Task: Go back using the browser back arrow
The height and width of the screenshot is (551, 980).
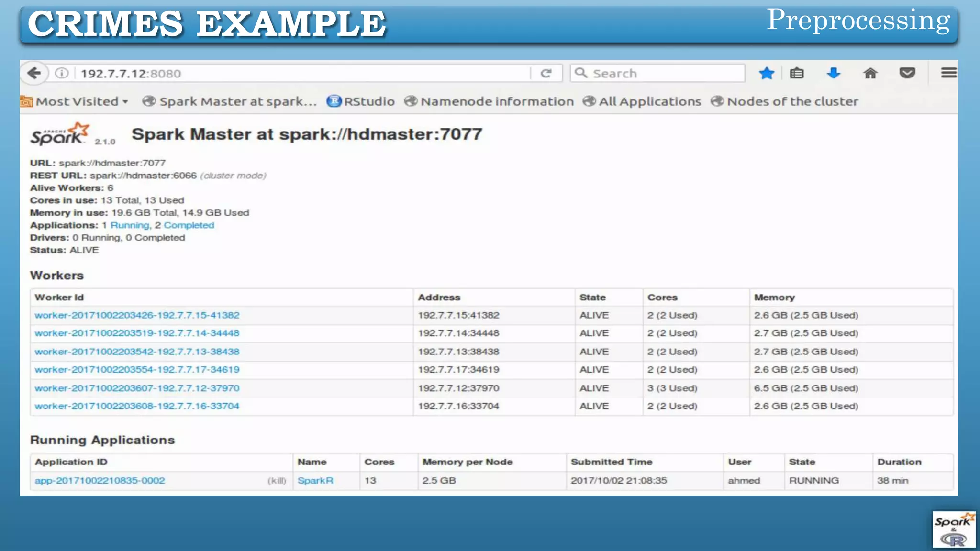Action: (34, 73)
